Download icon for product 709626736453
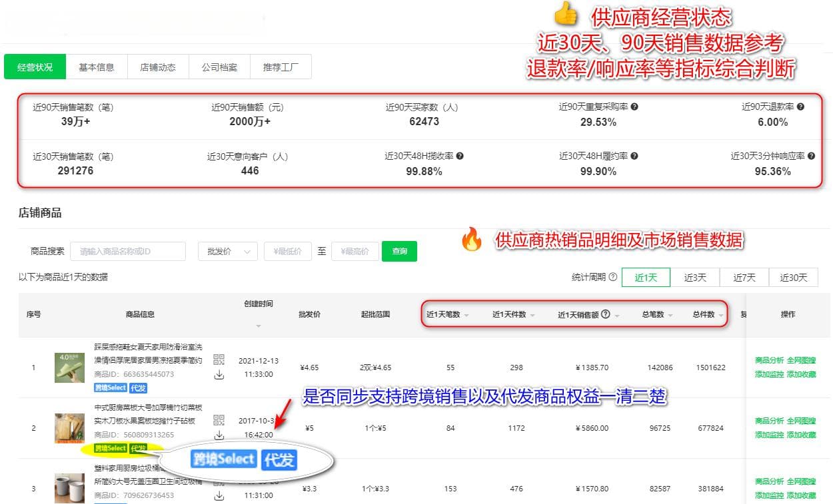The image size is (833, 504). pyautogui.click(x=219, y=496)
